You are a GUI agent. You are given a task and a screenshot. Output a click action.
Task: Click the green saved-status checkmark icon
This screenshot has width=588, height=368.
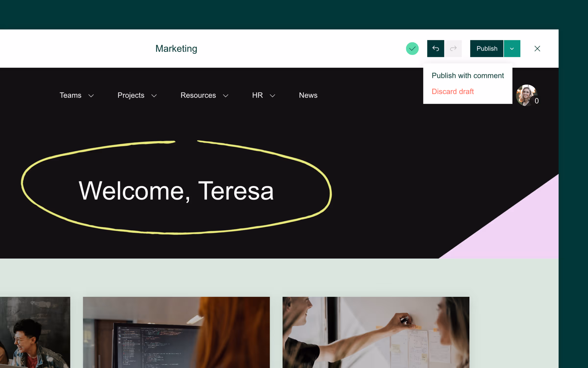coord(412,49)
